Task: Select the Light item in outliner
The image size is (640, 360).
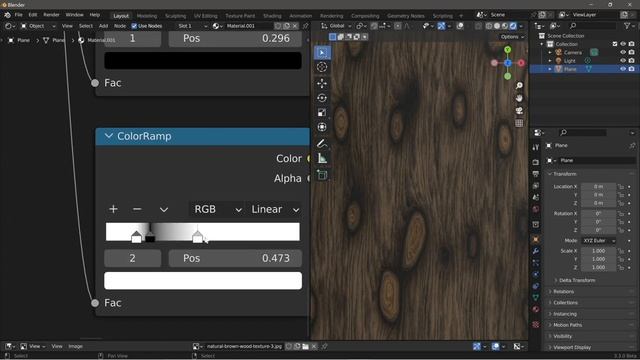Action: click(x=570, y=61)
